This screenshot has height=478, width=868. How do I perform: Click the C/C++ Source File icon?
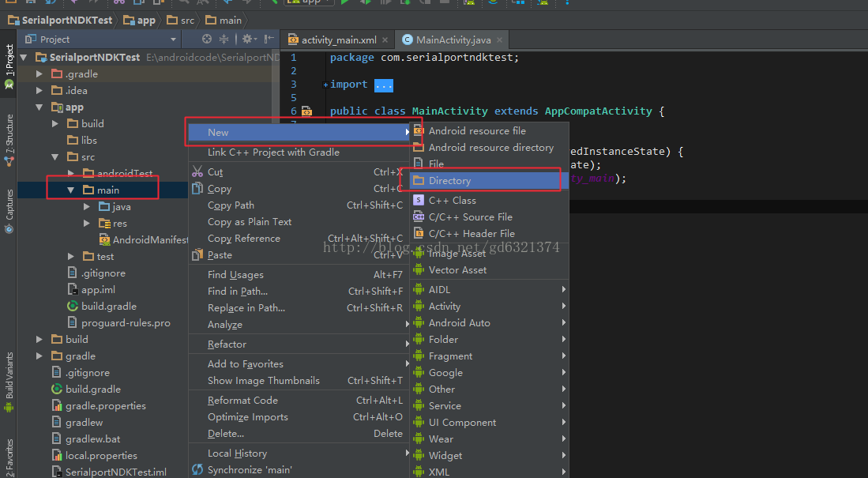point(419,216)
